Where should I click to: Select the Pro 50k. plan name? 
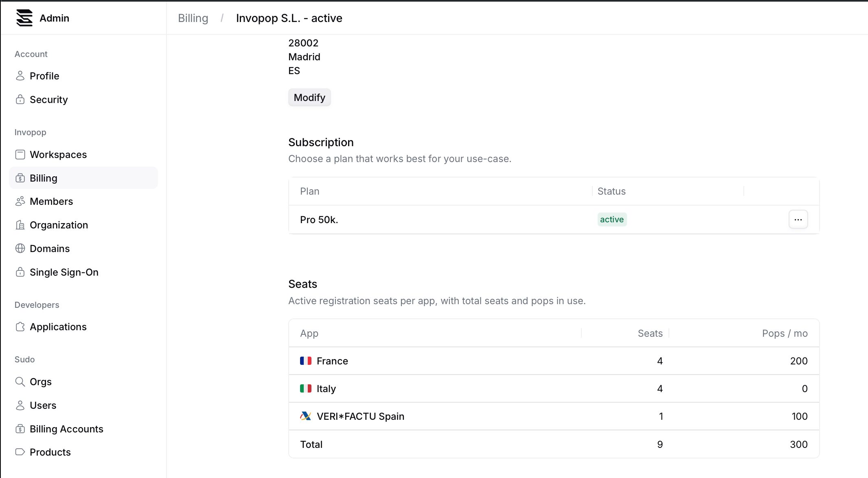coord(319,219)
